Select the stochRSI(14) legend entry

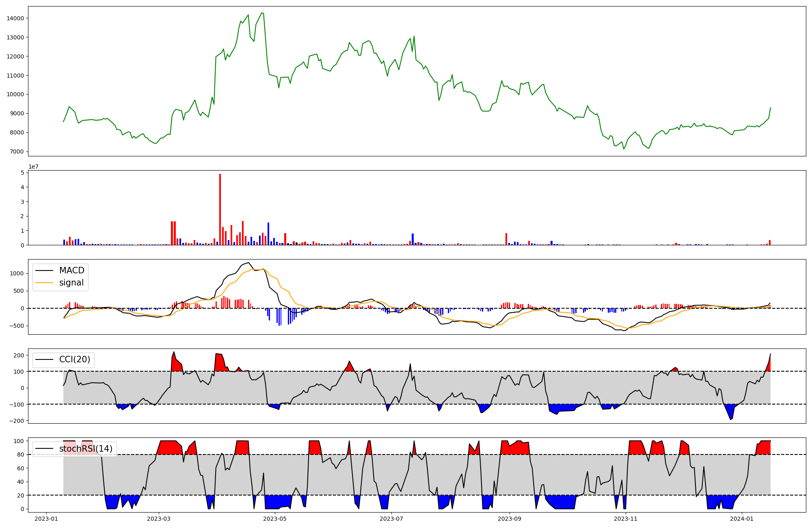click(86, 449)
